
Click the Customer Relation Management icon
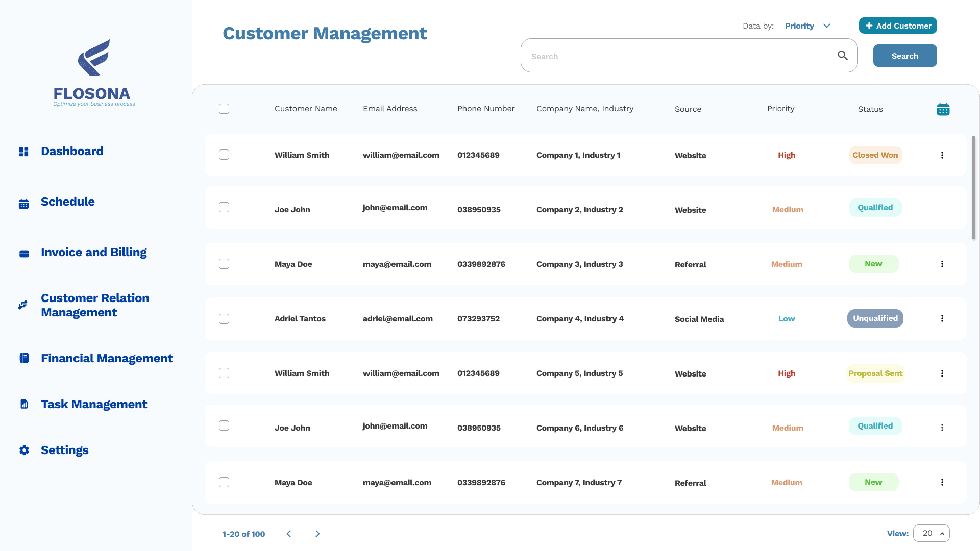(x=22, y=305)
